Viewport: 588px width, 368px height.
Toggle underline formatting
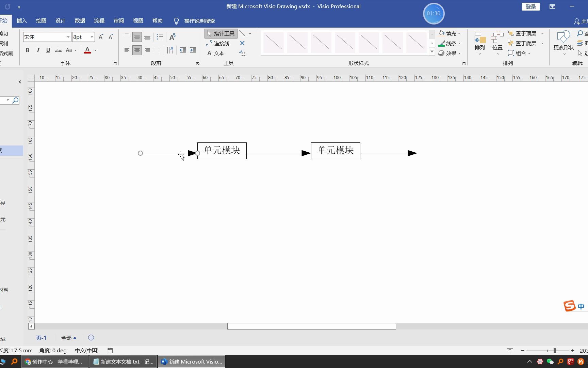point(48,50)
